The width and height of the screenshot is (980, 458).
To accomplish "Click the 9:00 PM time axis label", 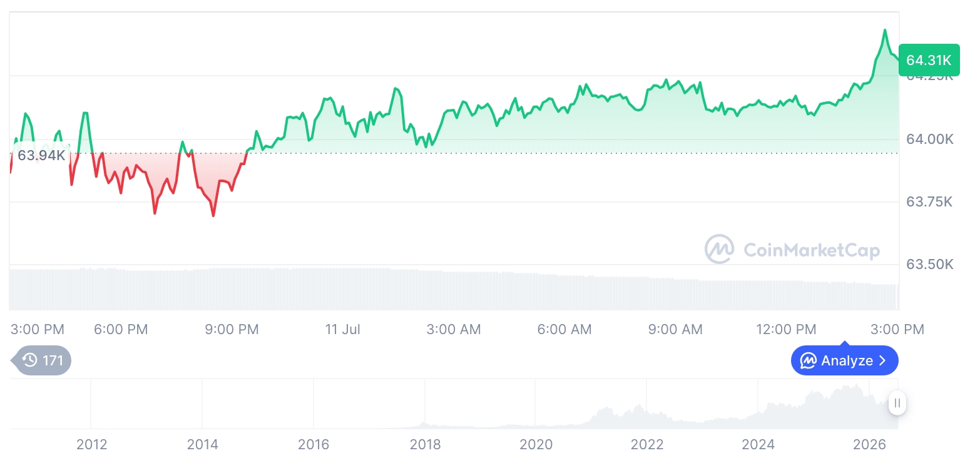I will (232, 329).
